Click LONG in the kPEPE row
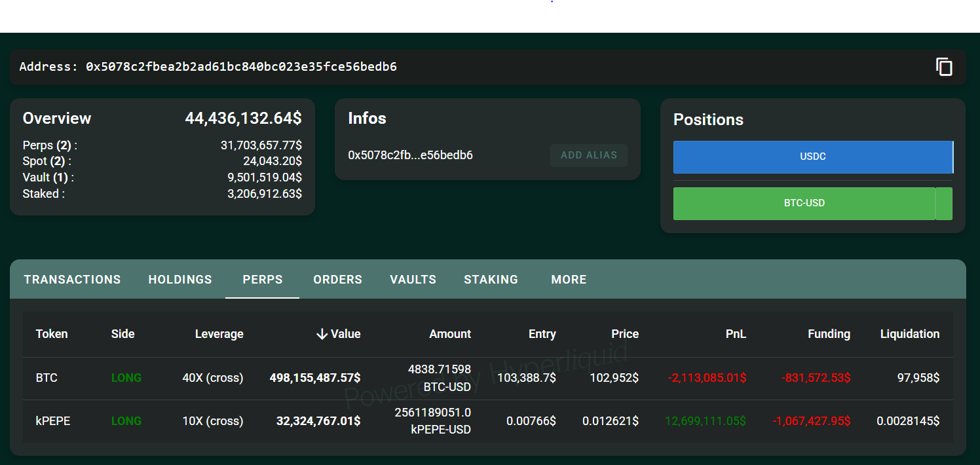The width and height of the screenshot is (980, 465). click(126, 421)
